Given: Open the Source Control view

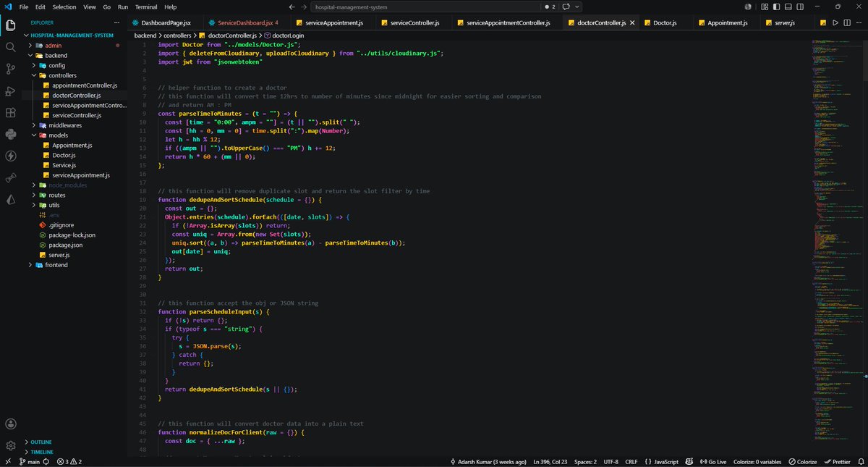Looking at the screenshot, I should pyautogui.click(x=10, y=69).
